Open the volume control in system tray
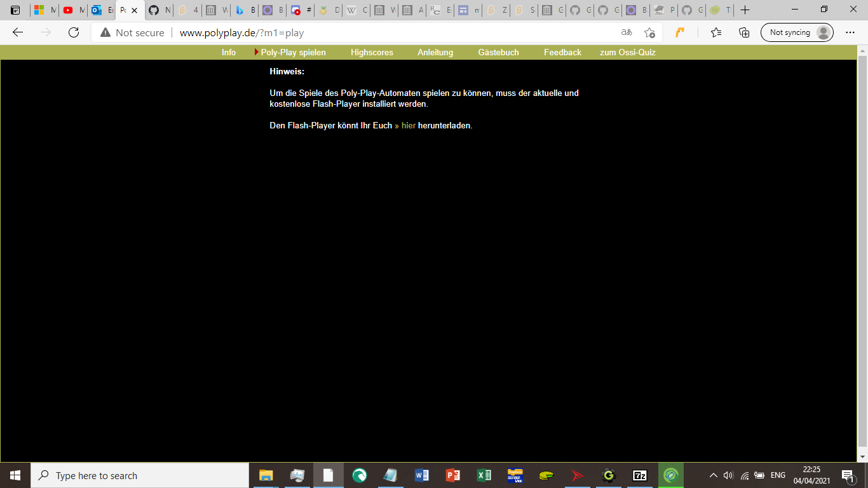This screenshot has height=488, width=868. [728, 475]
